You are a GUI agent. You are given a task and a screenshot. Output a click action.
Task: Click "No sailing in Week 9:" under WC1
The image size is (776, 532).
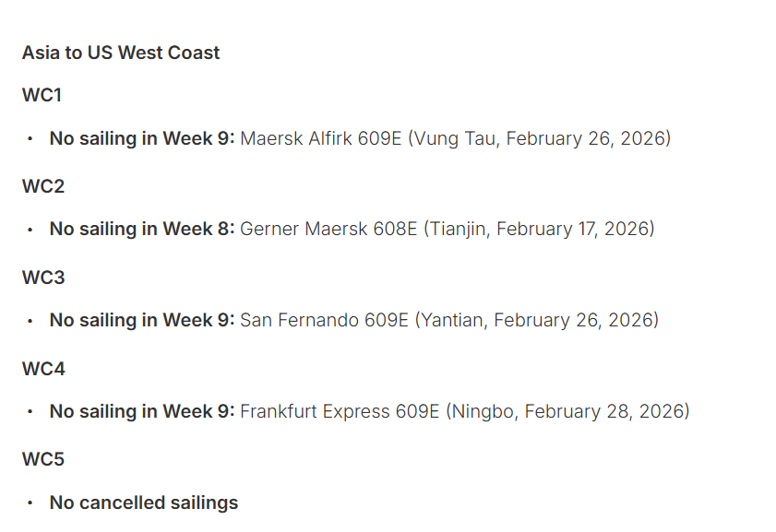click(142, 138)
